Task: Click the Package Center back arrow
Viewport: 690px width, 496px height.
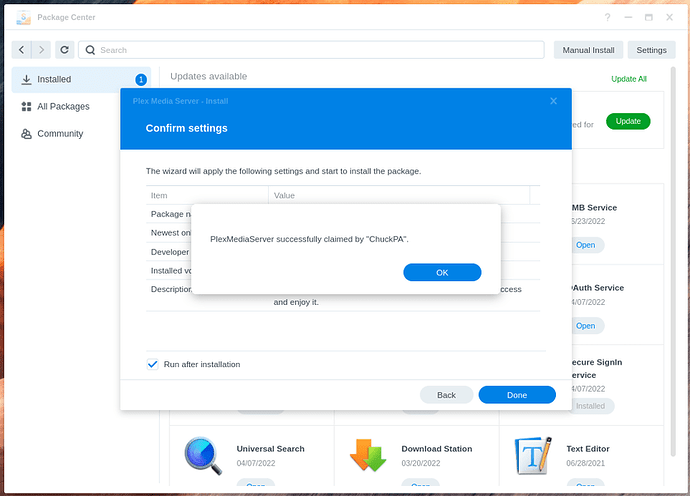Action: pos(21,50)
